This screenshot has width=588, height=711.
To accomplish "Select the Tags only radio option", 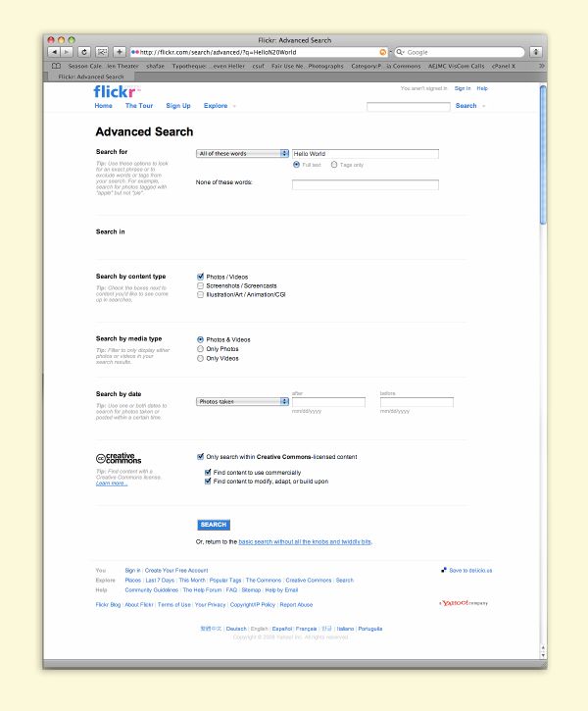I will coord(334,165).
